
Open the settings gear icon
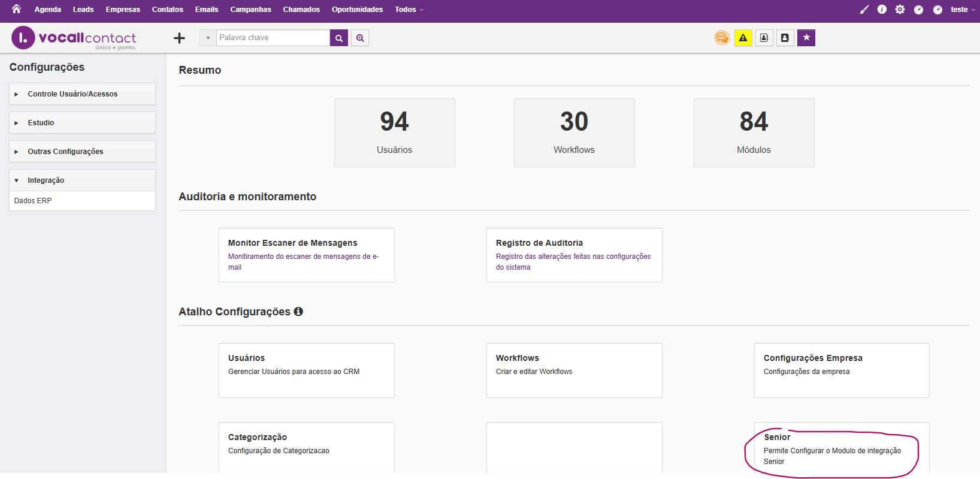click(x=900, y=10)
